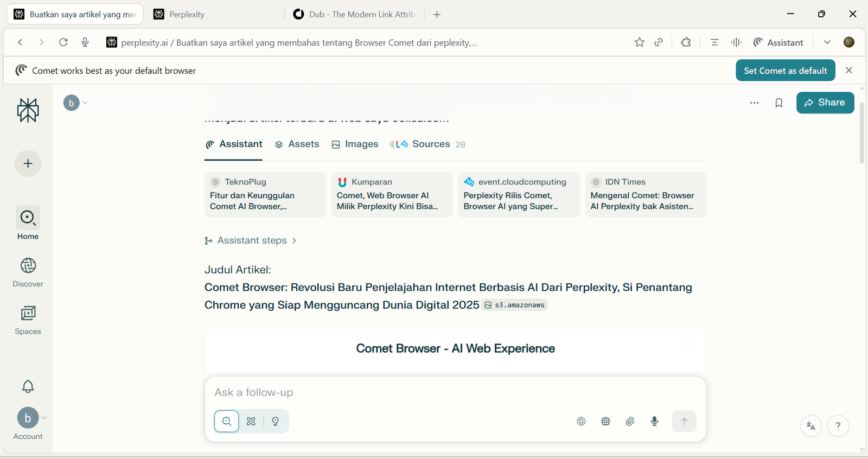This screenshot has height=458, width=868.
Task: Open browser profile avatar
Action: coord(849,42)
